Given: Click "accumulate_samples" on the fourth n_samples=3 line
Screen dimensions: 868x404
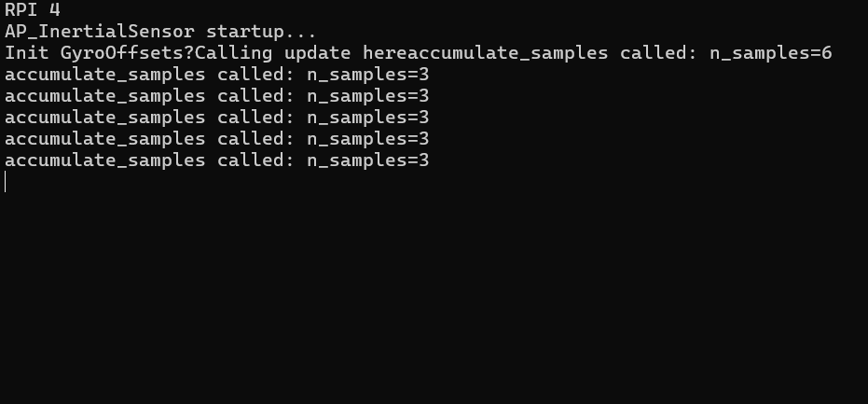Looking at the screenshot, I should 104,139.
